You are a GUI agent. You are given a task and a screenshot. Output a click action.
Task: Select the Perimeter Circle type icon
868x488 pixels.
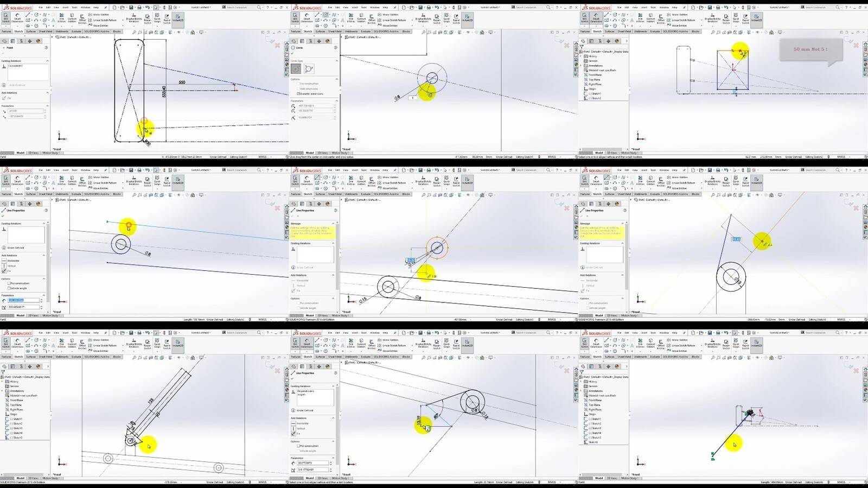pos(309,69)
